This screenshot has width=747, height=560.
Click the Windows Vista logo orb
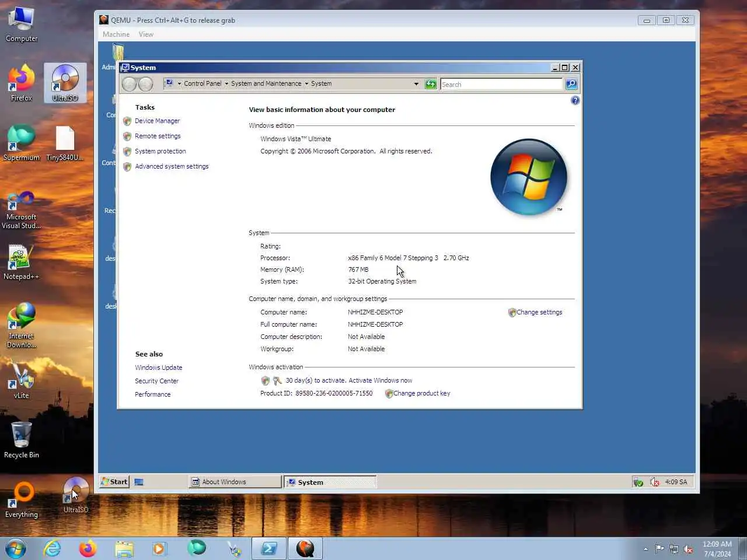point(529,177)
